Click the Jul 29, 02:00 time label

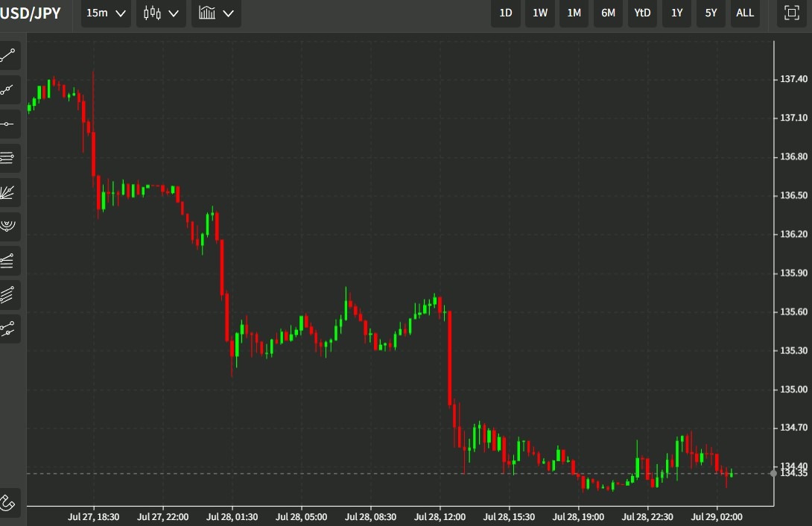[717, 516]
